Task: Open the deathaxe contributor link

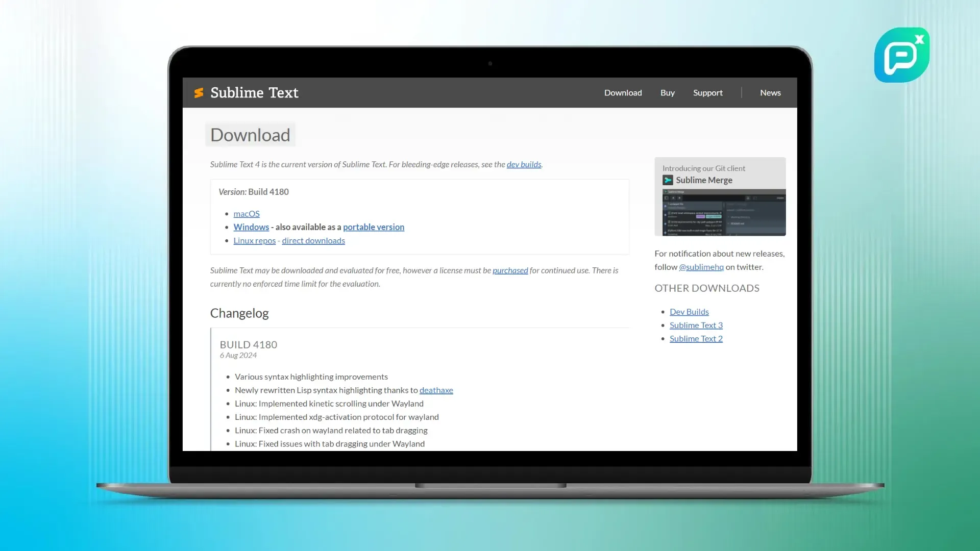Action: [436, 390]
